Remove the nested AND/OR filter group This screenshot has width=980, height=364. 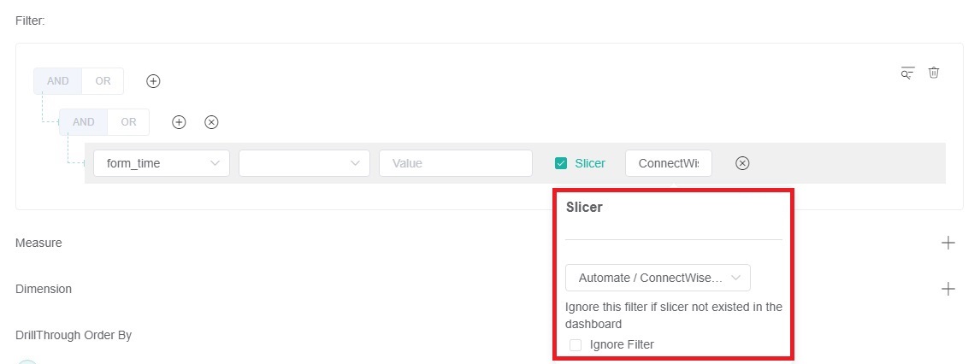click(x=211, y=122)
